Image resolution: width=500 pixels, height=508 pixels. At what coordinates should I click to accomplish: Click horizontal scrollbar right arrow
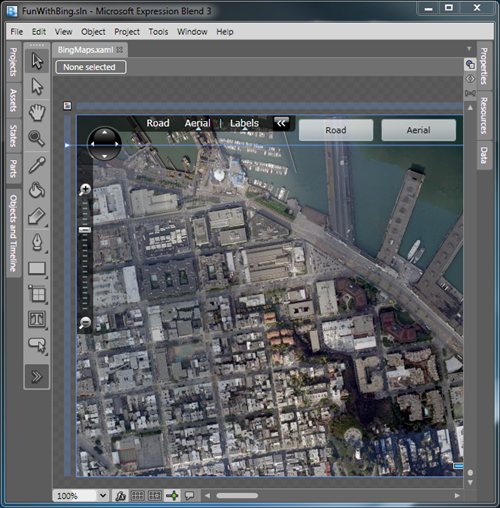[x=457, y=496]
